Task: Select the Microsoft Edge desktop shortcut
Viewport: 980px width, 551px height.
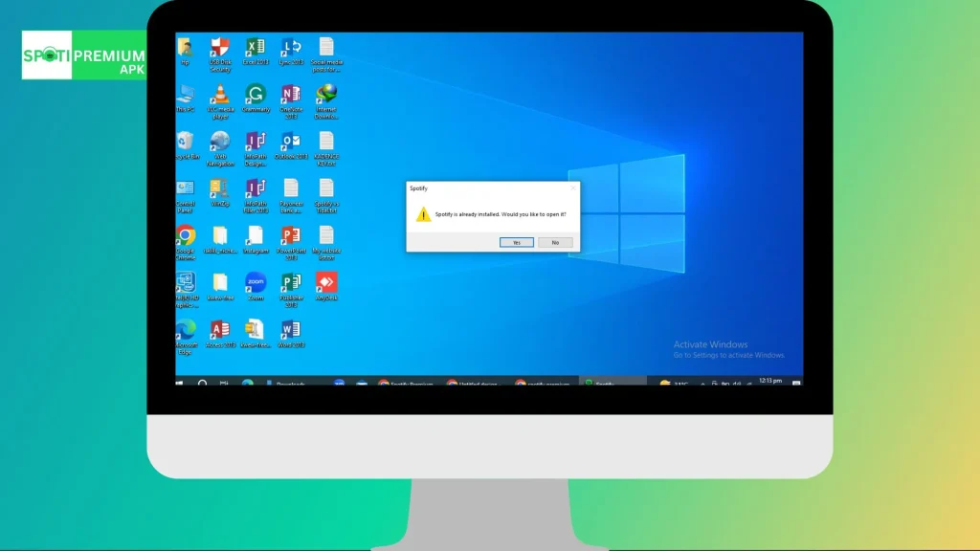Action: click(x=186, y=338)
